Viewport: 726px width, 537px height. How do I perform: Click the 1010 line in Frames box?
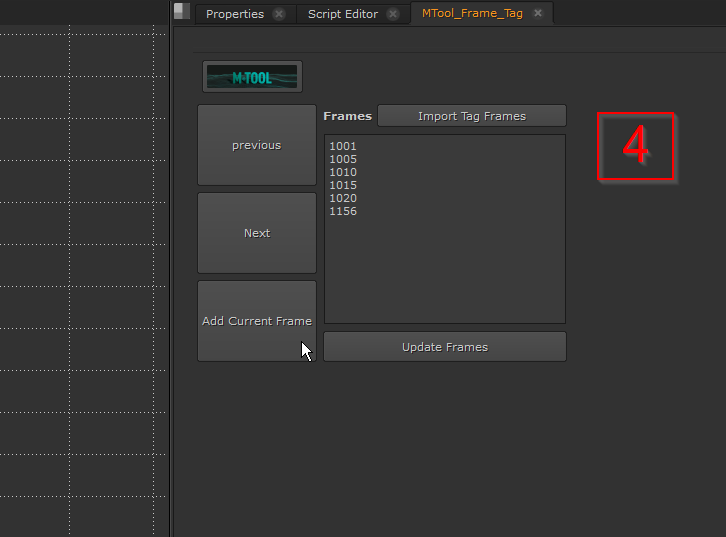pyautogui.click(x=343, y=172)
